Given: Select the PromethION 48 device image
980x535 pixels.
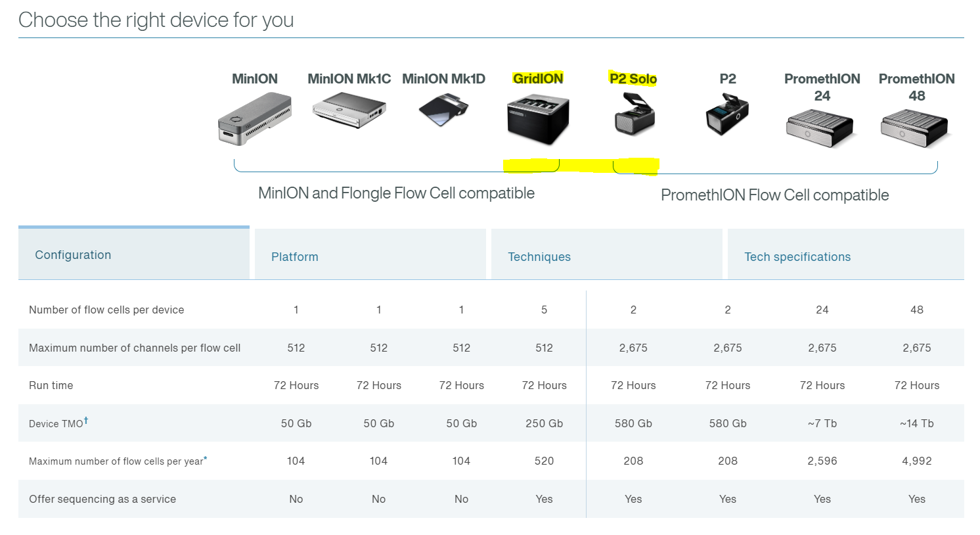Looking at the screenshot, I should click(916, 128).
